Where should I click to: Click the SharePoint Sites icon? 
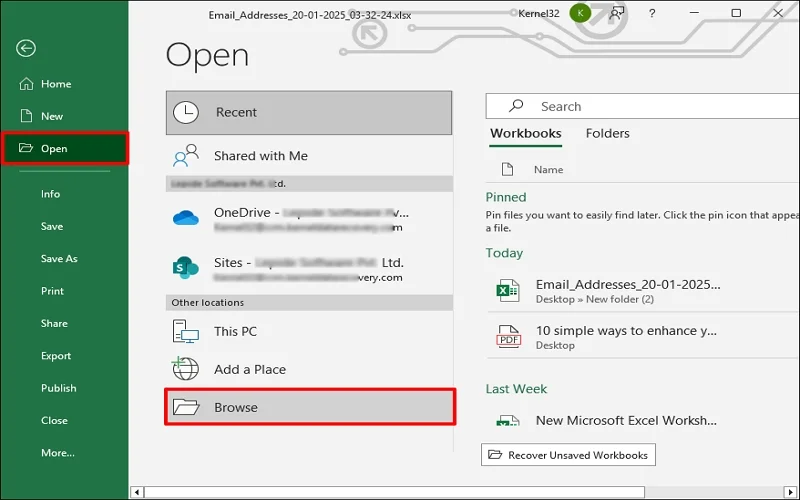pyautogui.click(x=186, y=267)
